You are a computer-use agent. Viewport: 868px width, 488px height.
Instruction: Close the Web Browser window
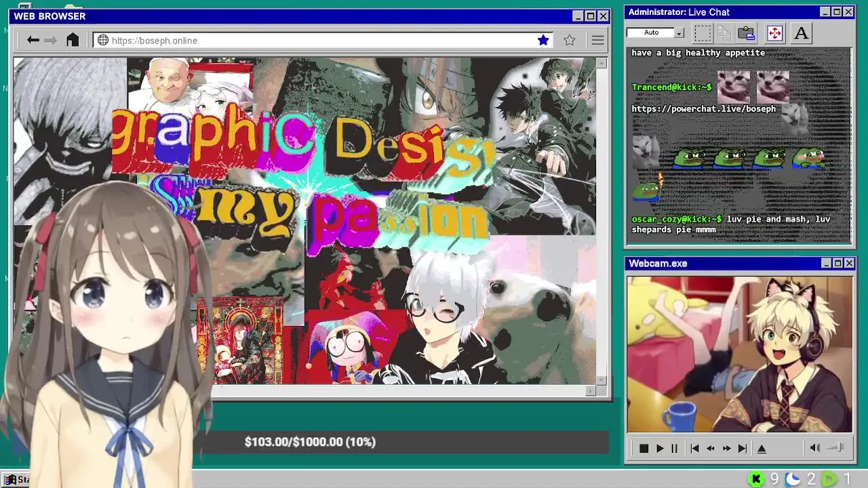603,16
